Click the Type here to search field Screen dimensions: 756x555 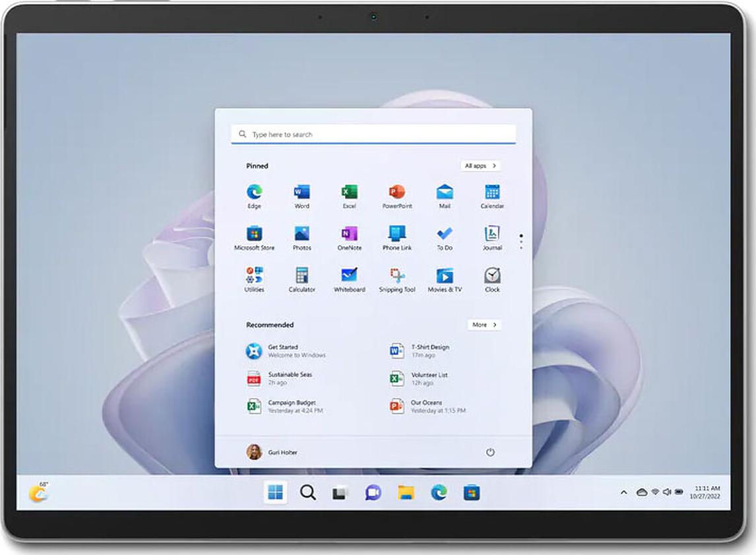373,135
